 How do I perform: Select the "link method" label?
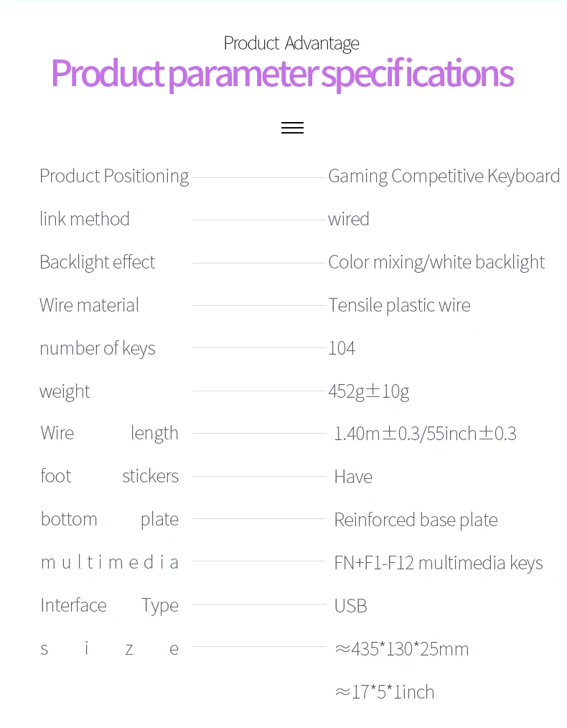[x=85, y=219]
